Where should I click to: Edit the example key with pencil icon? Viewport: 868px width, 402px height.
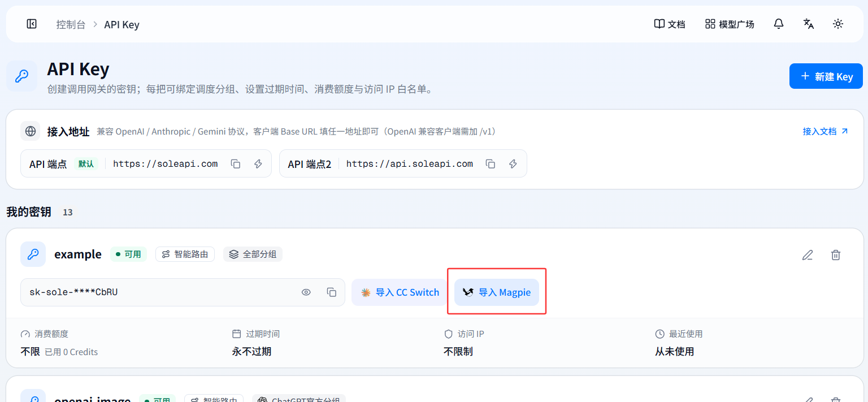(808, 255)
